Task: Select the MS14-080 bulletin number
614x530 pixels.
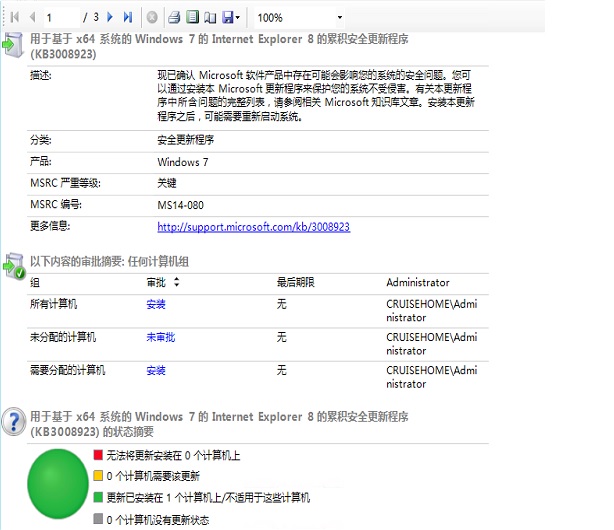Action: coord(181,205)
